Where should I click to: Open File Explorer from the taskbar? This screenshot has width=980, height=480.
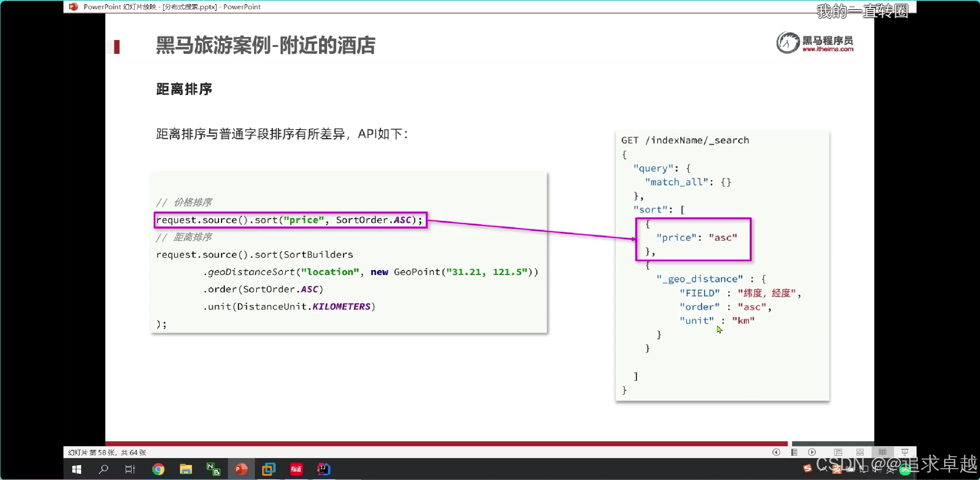click(186, 469)
